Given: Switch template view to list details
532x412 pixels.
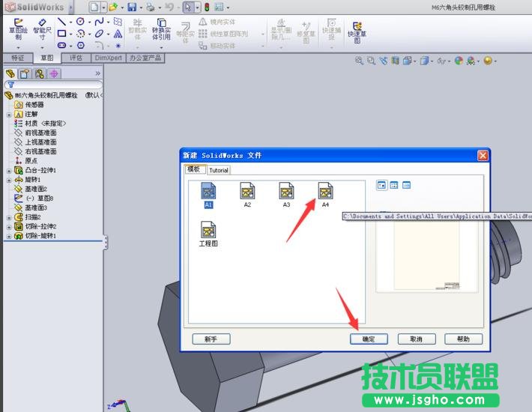Looking at the screenshot, I should coord(406,185).
